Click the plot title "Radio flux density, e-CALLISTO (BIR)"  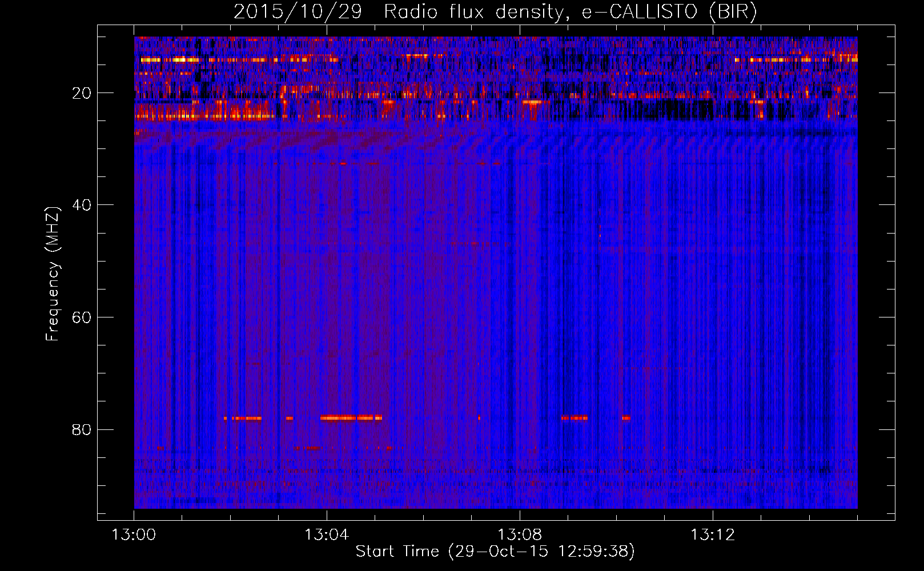(x=571, y=12)
